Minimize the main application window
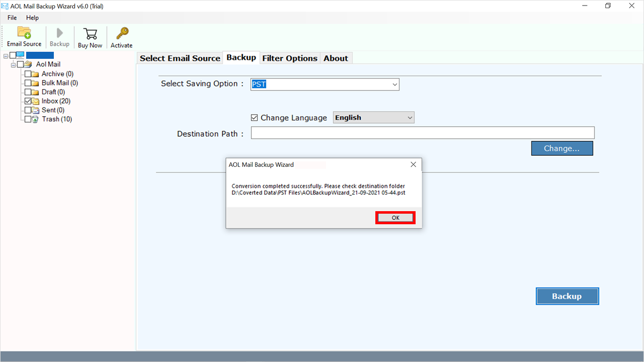 point(585,6)
